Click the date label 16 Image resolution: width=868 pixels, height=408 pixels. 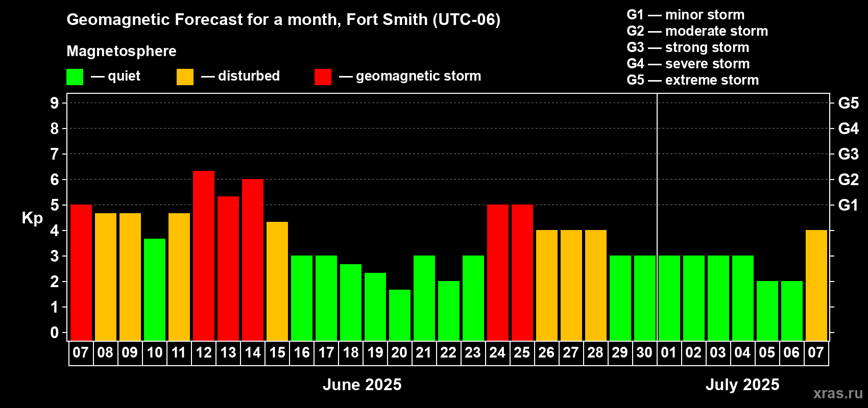(x=302, y=352)
